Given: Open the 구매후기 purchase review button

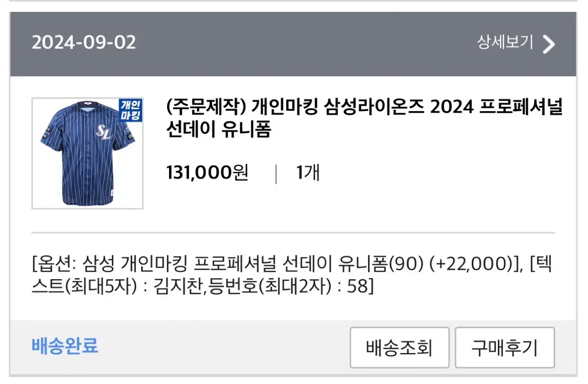Looking at the screenshot, I should click(505, 348).
